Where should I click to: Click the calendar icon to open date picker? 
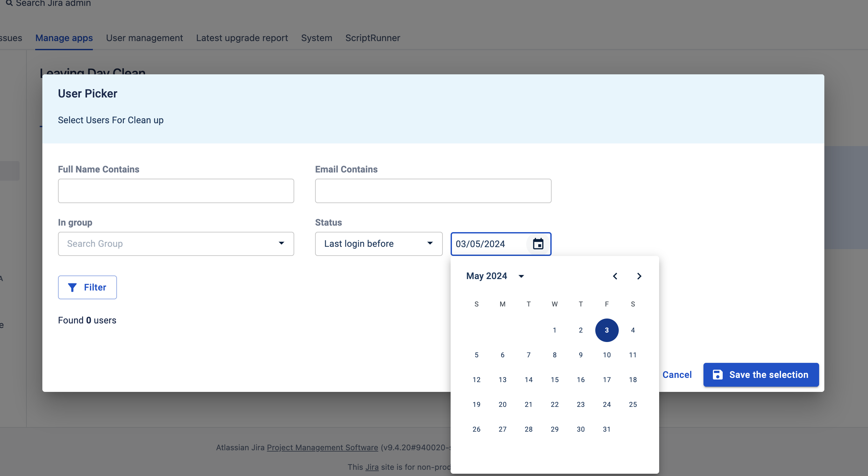538,243
